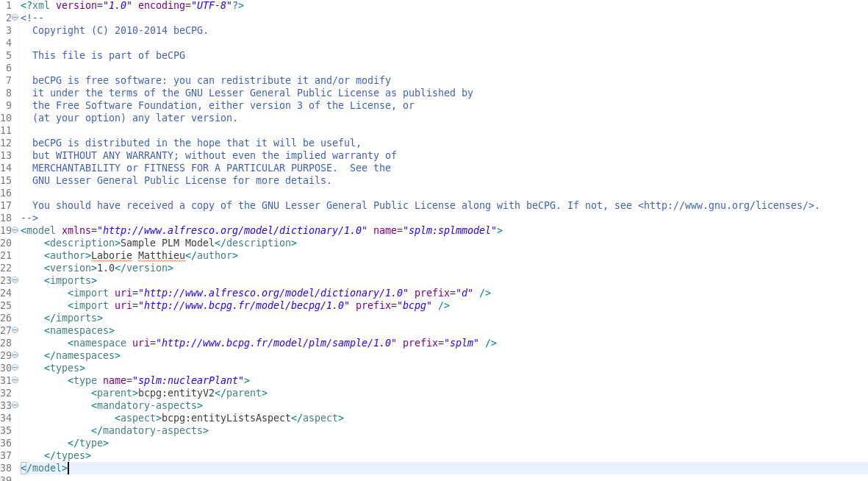Click the opening <description> tag
The image size is (868, 481).
coord(82,243)
